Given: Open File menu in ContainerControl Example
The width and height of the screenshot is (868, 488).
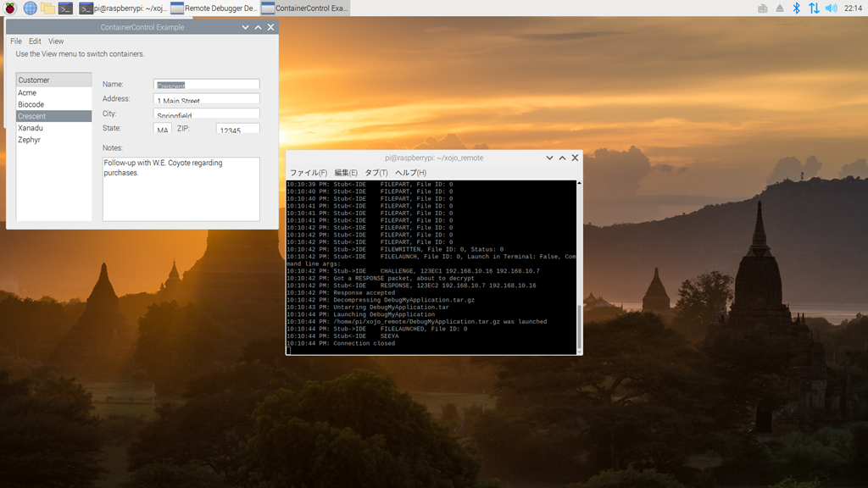Looking at the screenshot, I should (16, 41).
